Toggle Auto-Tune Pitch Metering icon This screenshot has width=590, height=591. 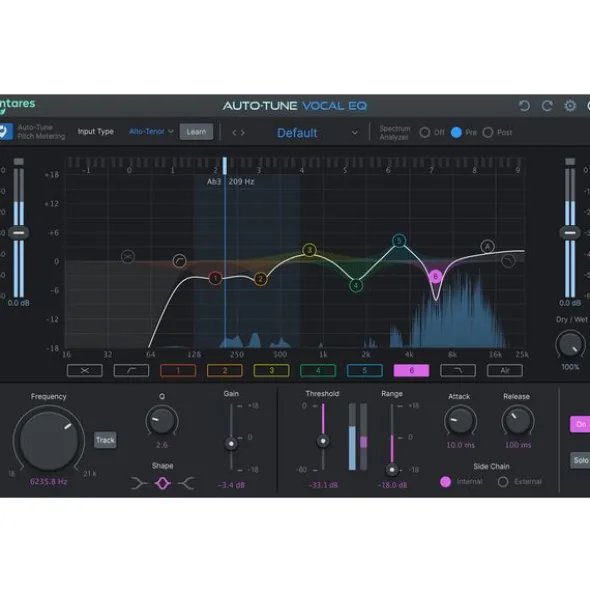coord(5,132)
